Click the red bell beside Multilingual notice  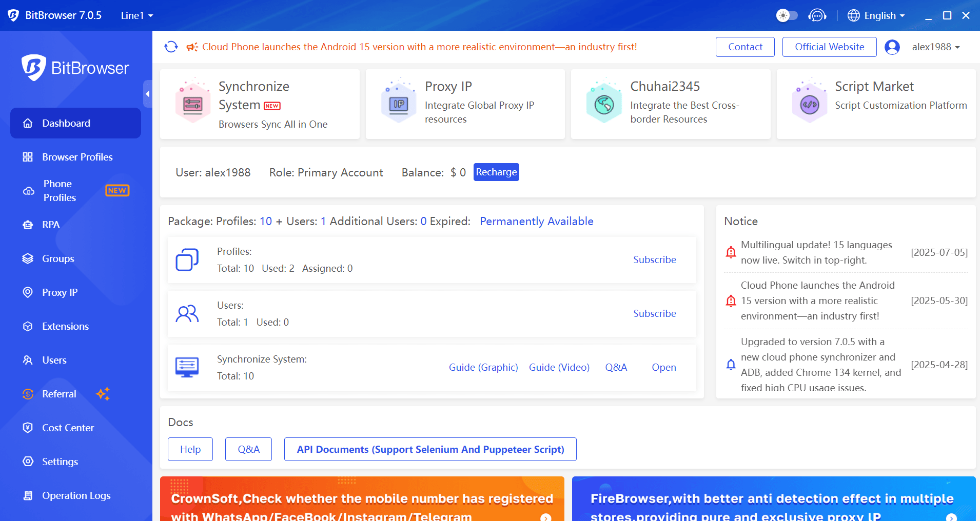pyautogui.click(x=731, y=252)
